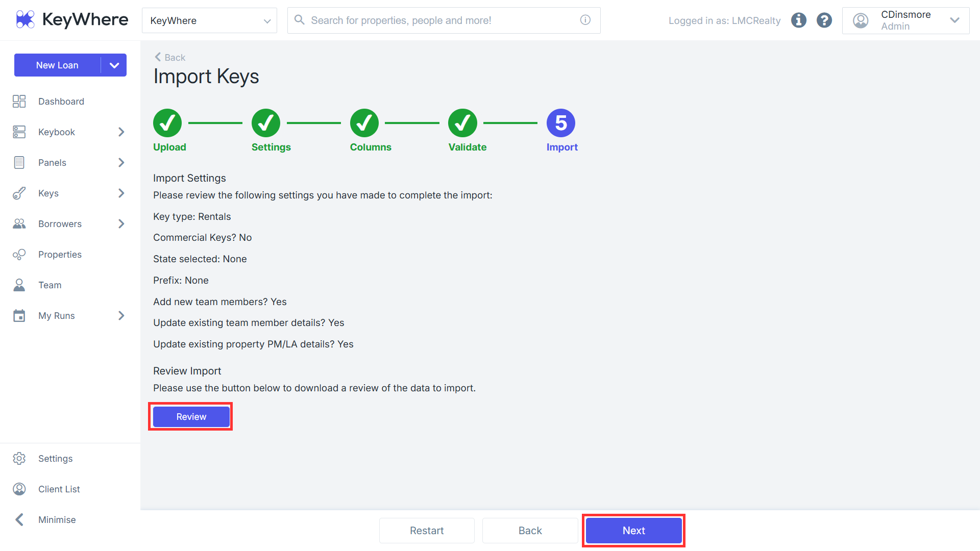
Task: Click the My Runs calendar icon
Action: click(19, 316)
